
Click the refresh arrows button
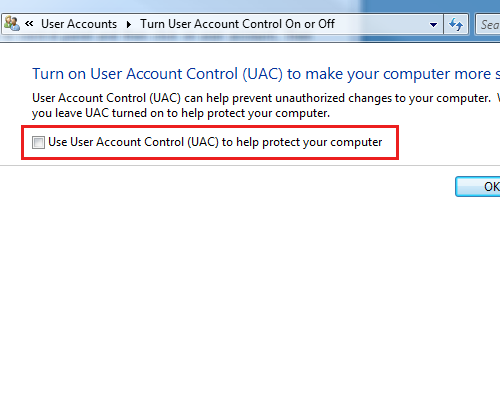(x=456, y=24)
